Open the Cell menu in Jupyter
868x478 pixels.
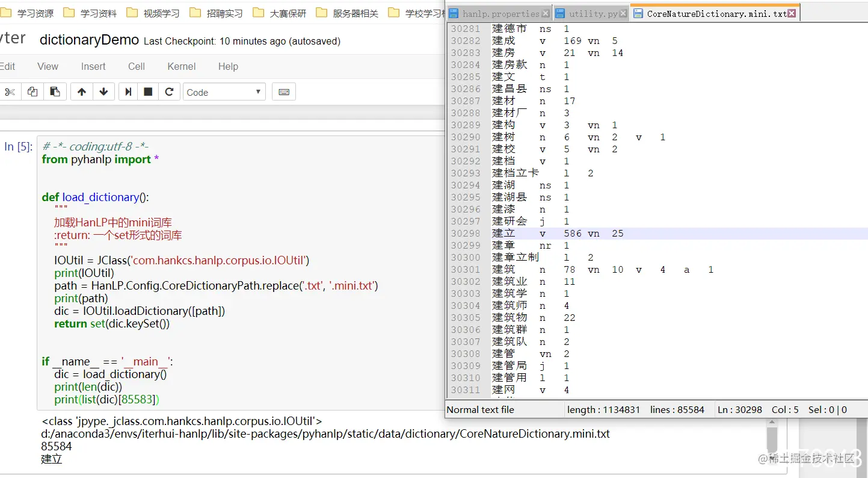click(137, 66)
